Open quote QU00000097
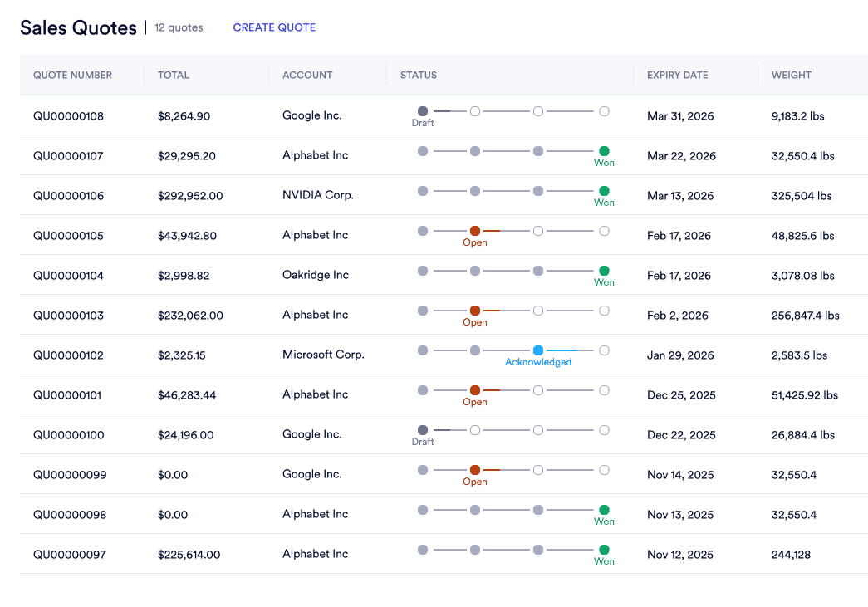This screenshot has height=607, width=868. point(70,555)
